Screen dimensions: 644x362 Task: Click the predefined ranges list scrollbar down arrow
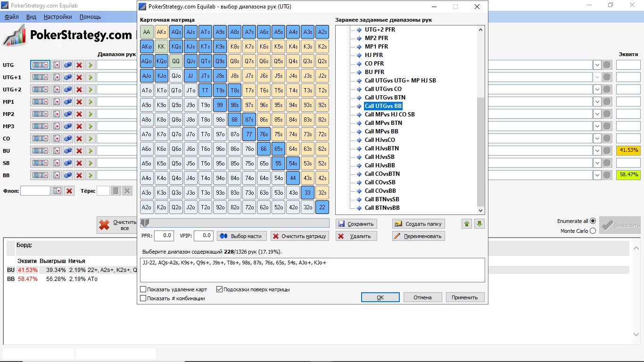(481, 211)
